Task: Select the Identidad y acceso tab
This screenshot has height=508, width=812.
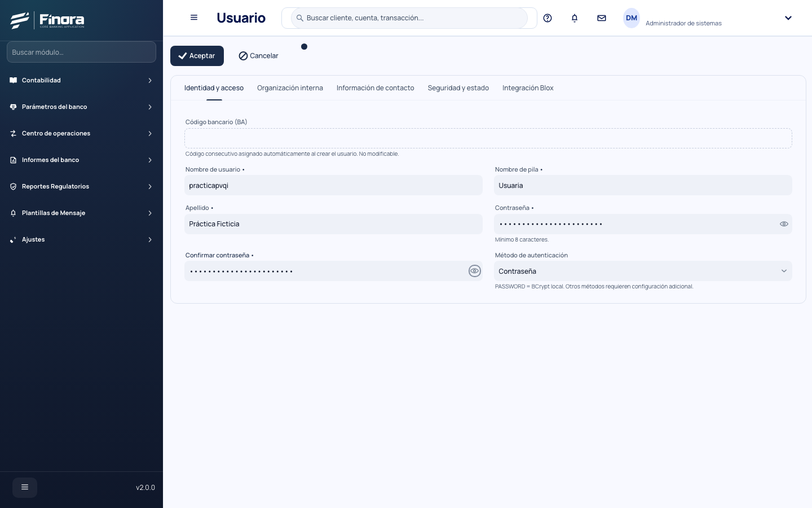Action: [214, 88]
